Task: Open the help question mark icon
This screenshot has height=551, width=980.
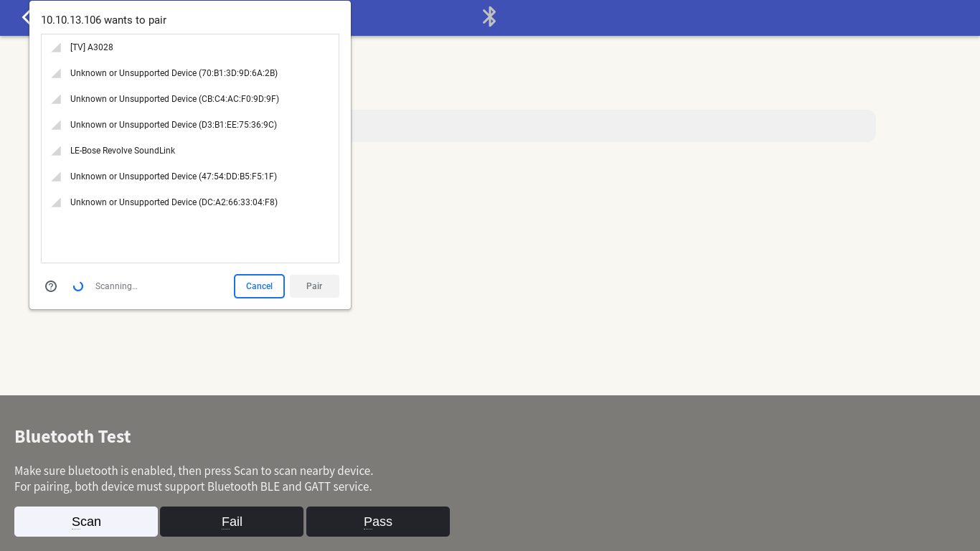Action: pos(51,286)
